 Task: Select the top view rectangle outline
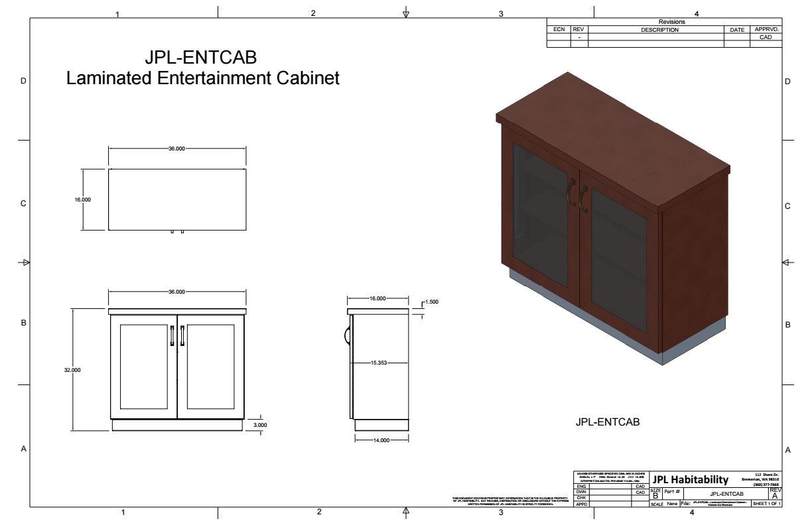coord(177,200)
